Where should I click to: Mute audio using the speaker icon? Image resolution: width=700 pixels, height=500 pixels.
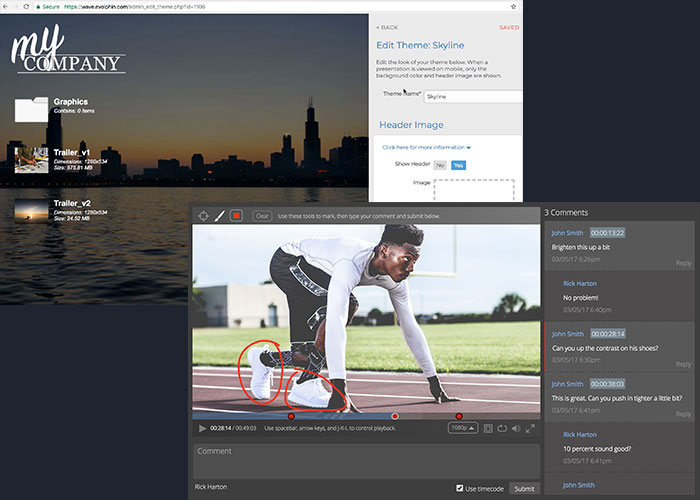[x=516, y=429]
